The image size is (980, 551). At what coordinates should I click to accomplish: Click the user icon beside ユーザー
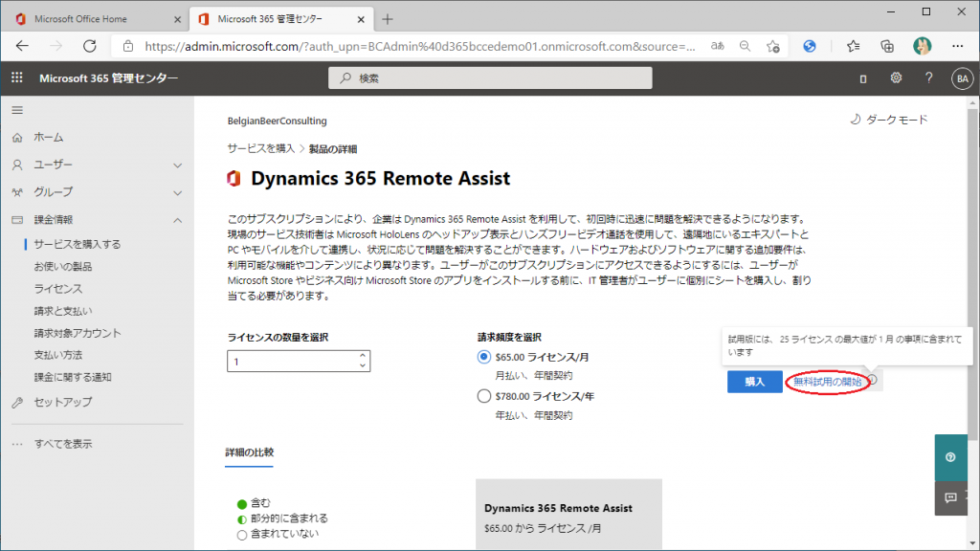17,165
